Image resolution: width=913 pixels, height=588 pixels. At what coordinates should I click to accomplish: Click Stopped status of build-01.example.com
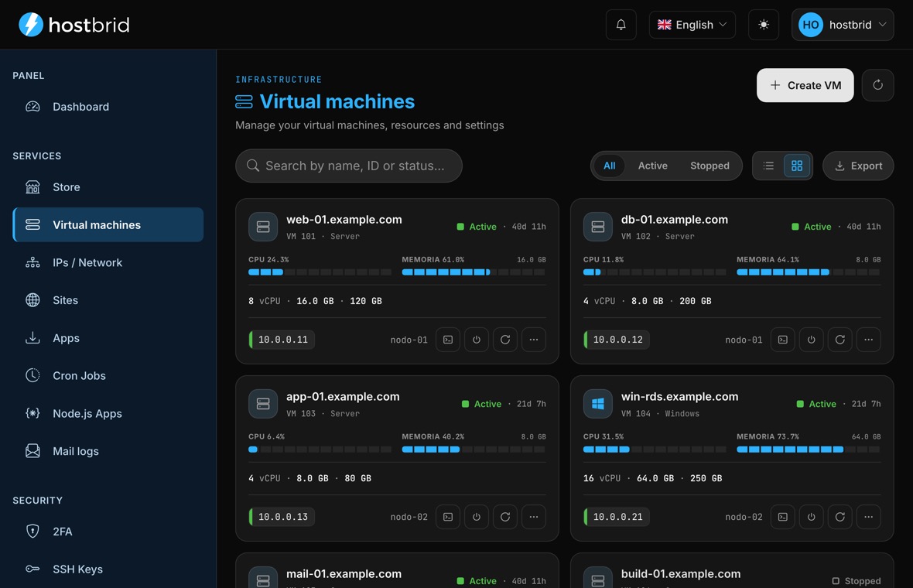click(857, 581)
